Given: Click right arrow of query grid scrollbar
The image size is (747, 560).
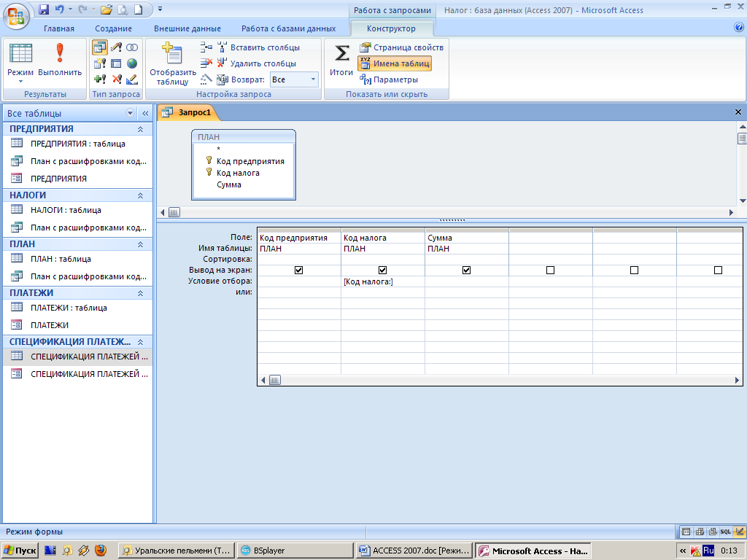Looking at the screenshot, I should click(x=737, y=380).
